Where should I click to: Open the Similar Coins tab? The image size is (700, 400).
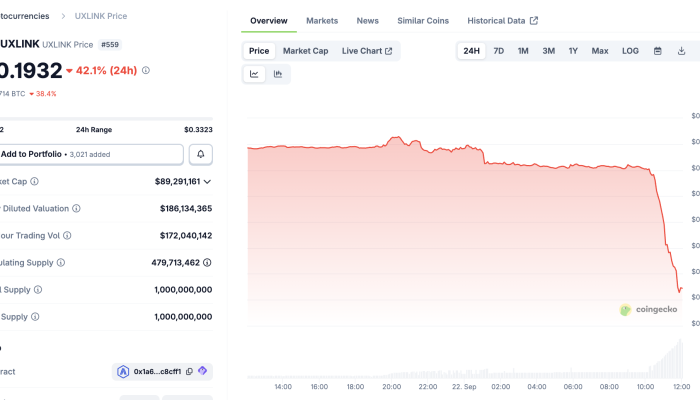(x=423, y=21)
